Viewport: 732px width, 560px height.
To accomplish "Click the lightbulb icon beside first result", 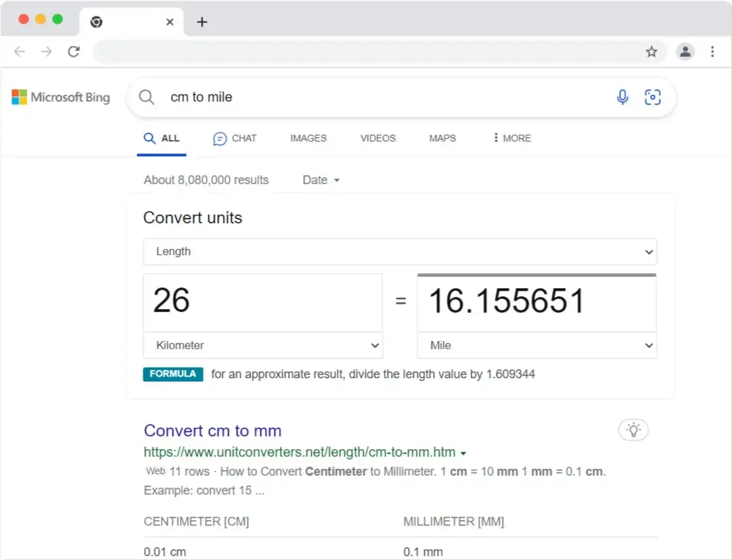I will click(x=633, y=429).
